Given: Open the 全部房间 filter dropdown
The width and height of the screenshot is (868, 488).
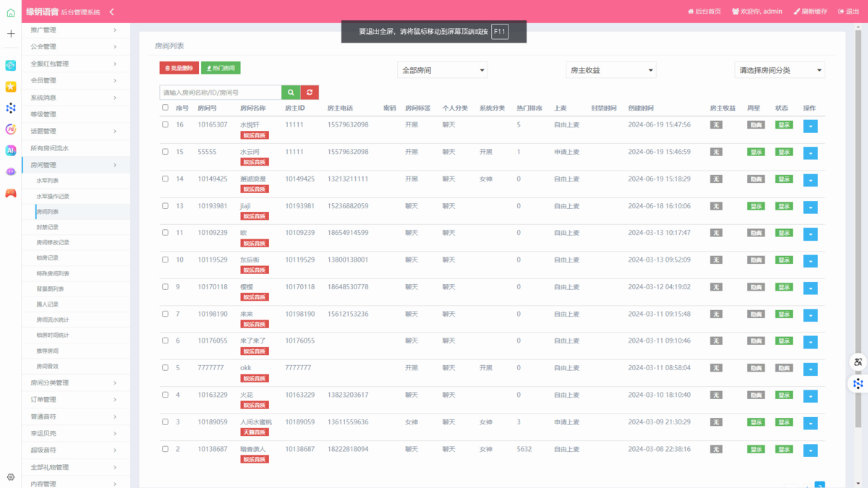Looking at the screenshot, I should coord(443,70).
